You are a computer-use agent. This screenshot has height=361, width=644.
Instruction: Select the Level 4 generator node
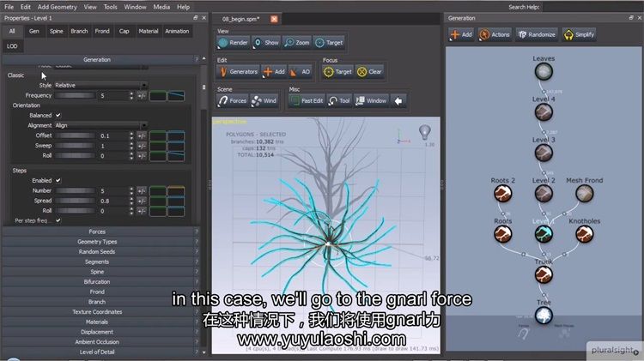[544, 112]
